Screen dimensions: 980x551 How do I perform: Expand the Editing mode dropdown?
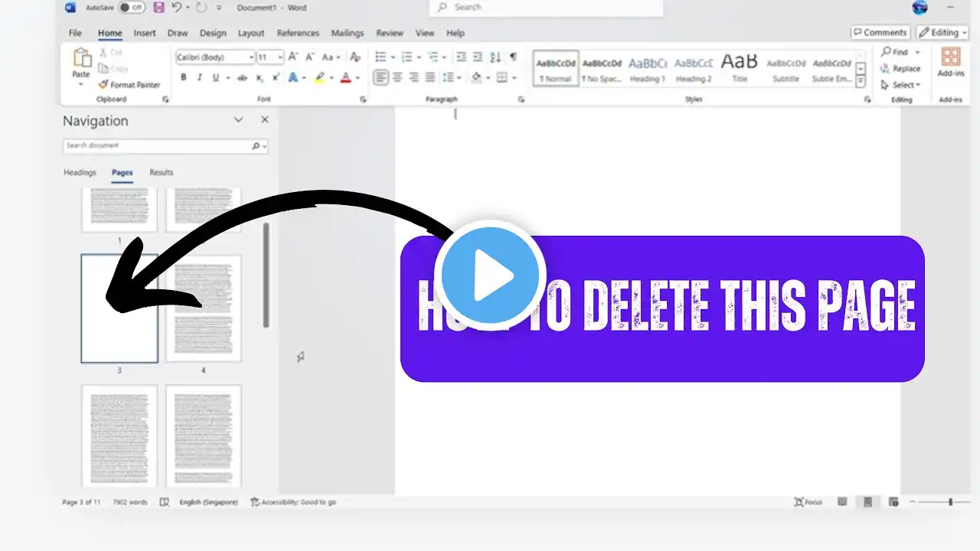coord(943,33)
